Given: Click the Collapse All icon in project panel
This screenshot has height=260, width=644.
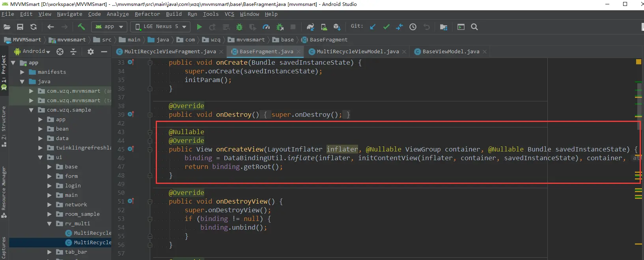Looking at the screenshot, I should click(73, 52).
